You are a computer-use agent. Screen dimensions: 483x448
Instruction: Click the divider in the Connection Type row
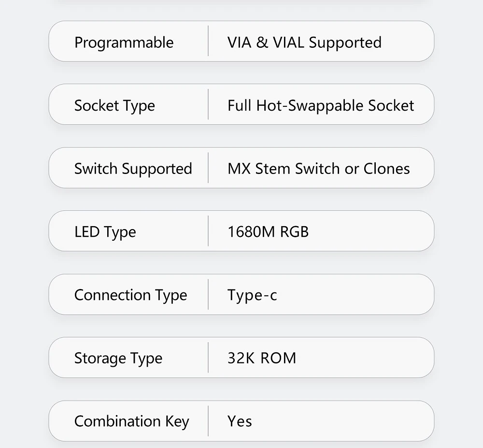[x=208, y=294]
